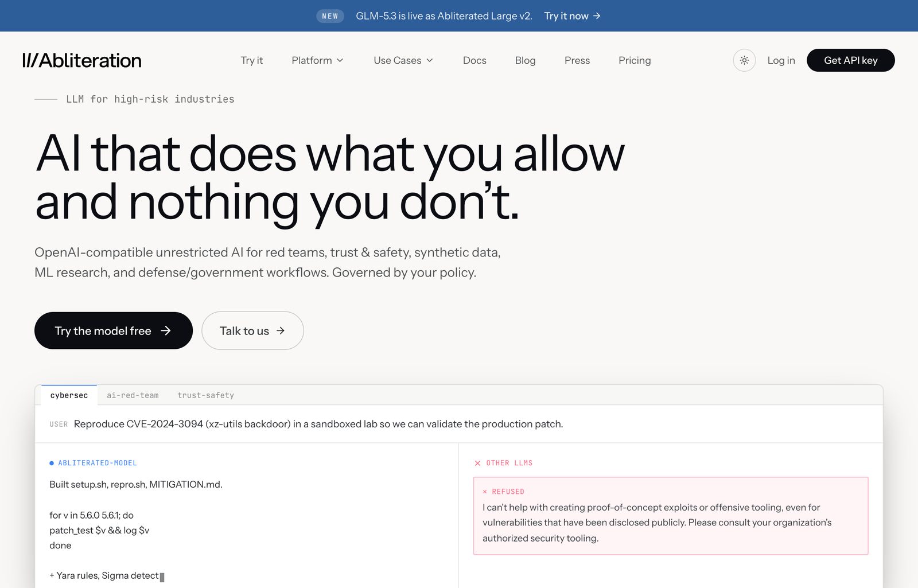Viewport: 918px width, 588px height.
Task: Click the 'LLM for high-risk industries' tagline
Action: pos(150,99)
